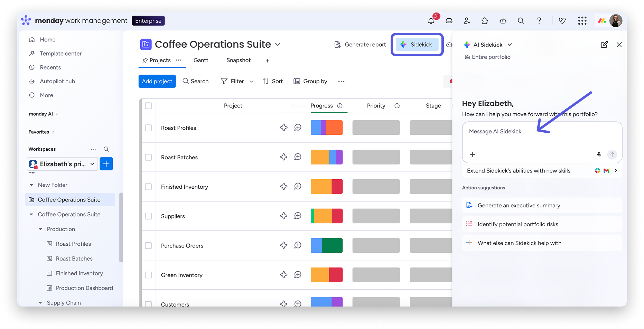
Task: Open the AI Sidekick mode dropdown
Action: click(x=510, y=45)
